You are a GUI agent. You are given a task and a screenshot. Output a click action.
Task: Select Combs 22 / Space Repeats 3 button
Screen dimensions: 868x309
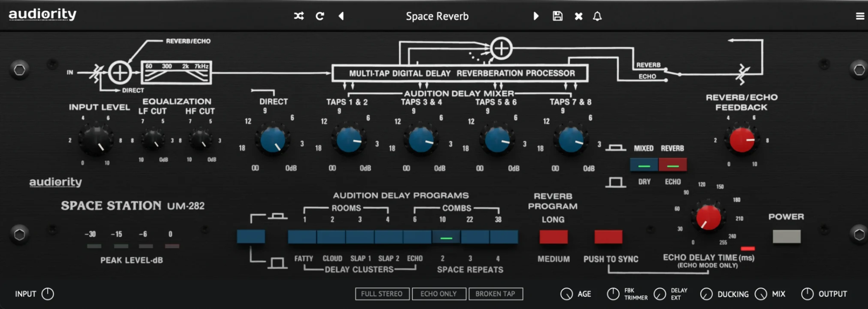coord(475,237)
